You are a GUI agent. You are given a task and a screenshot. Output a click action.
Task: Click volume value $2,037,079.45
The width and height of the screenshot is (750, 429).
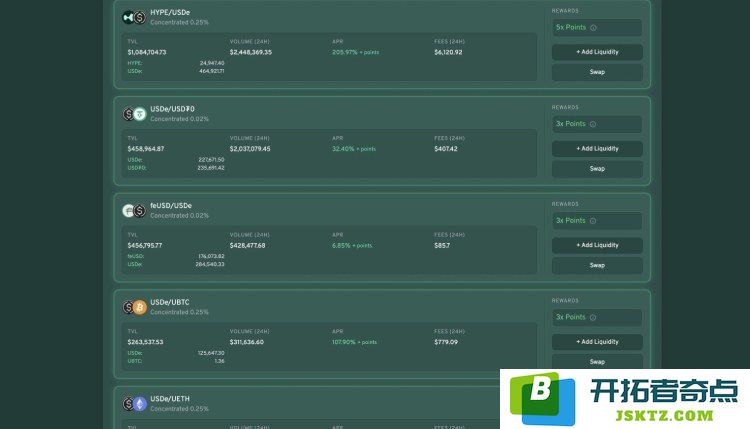(x=250, y=149)
